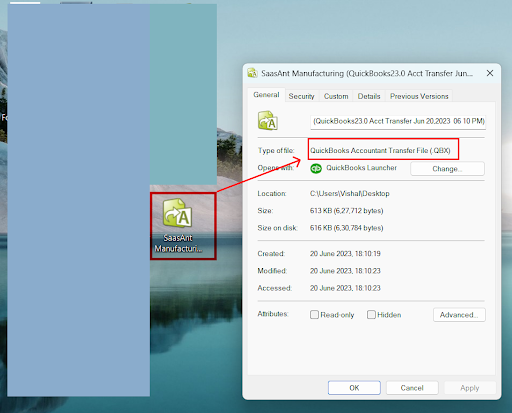512x413 pixels.
Task: Open Advanced... attributes
Action: tap(459, 315)
